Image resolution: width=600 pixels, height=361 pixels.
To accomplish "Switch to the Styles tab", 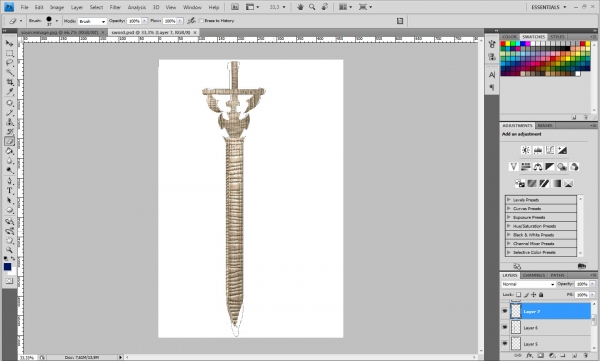I will pos(557,37).
